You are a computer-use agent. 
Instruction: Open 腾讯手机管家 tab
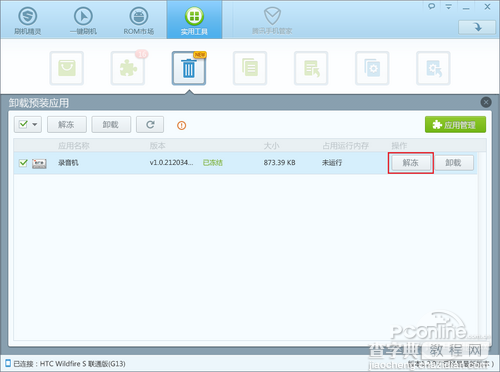coord(272,21)
